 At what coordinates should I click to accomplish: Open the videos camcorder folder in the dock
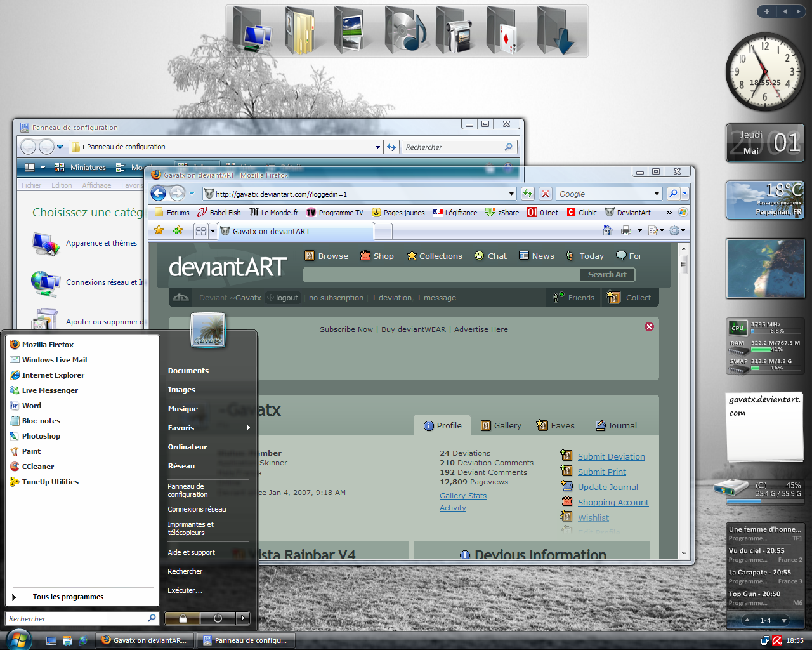point(455,30)
